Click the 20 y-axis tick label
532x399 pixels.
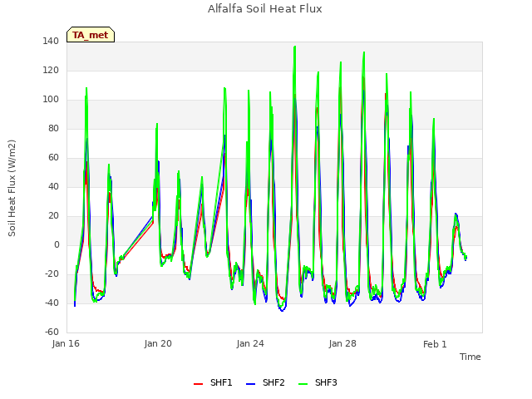(53, 216)
